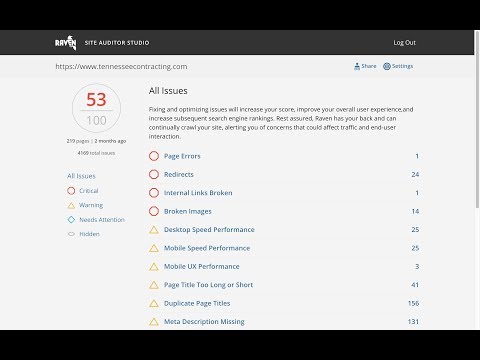The width and height of the screenshot is (480, 360).
Task: Click the 53 score number
Action: pos(96,99)
